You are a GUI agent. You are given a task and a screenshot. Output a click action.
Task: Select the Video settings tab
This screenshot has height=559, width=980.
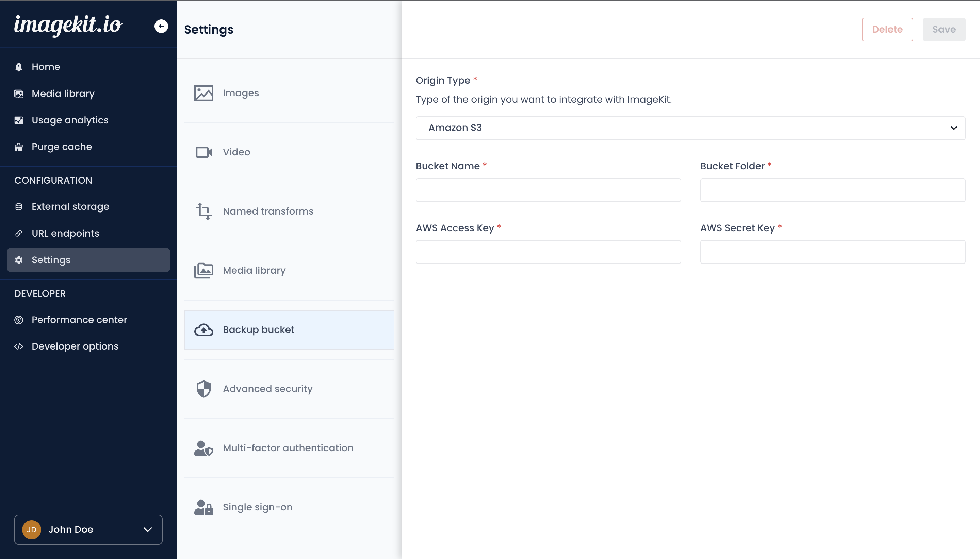pos(289,152)
